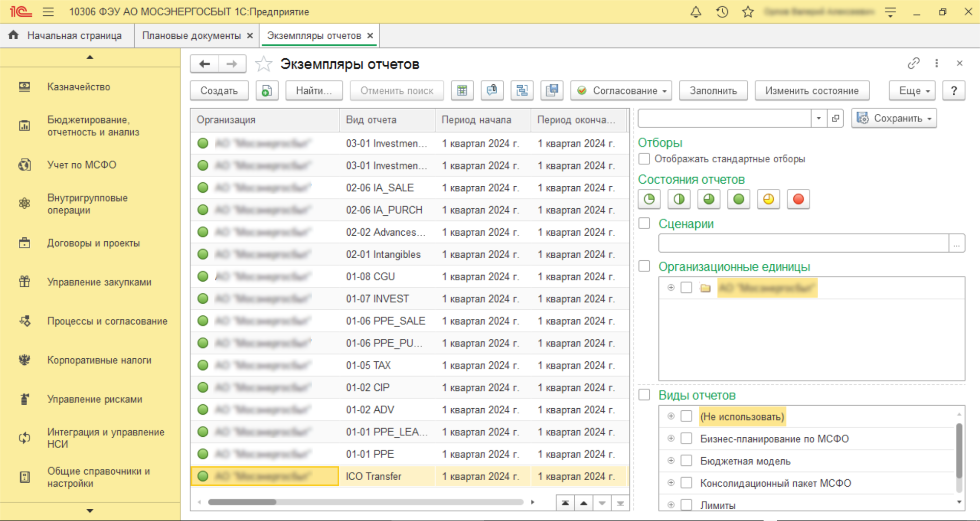The image size is (980, 521).
Task: Click the green table grid toolbar icon
Action: pyautogui.click(x=462, y=91)
